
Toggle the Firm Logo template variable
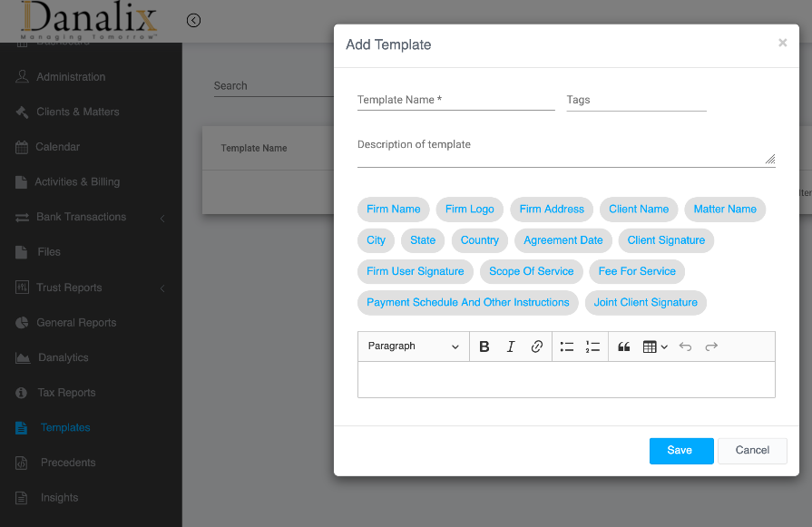coord(469,209)
